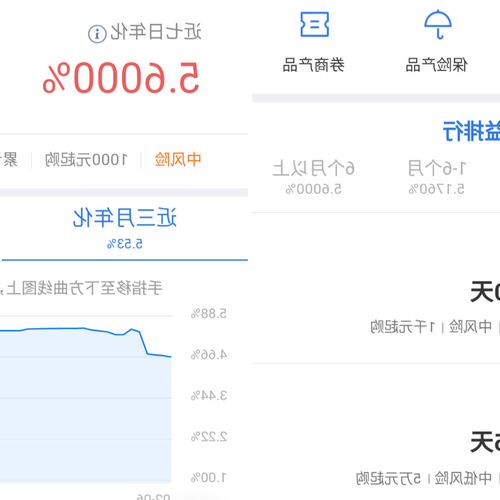Click the 1000元起购 minimum purchase text

point(86,160)
